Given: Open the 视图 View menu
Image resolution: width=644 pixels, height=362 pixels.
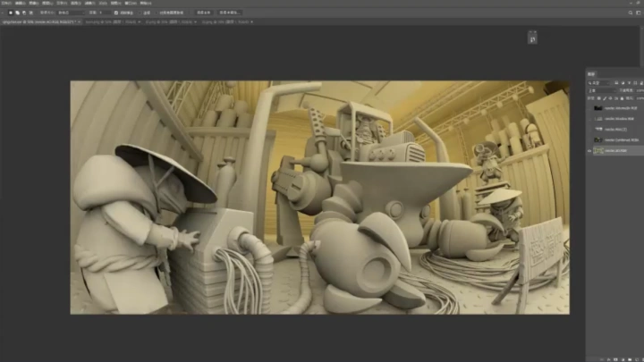Looking at the screenshot, I should click(x=116, y=4).
